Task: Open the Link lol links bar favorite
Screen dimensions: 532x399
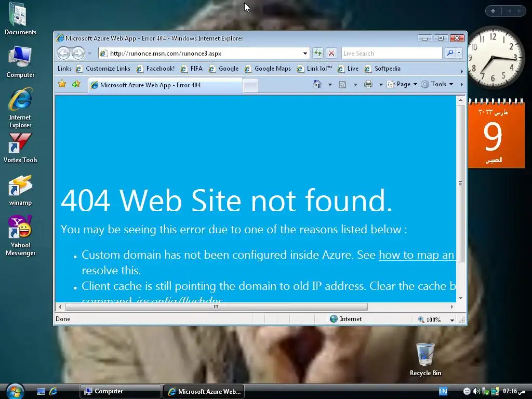Action: tap(314, 69)
